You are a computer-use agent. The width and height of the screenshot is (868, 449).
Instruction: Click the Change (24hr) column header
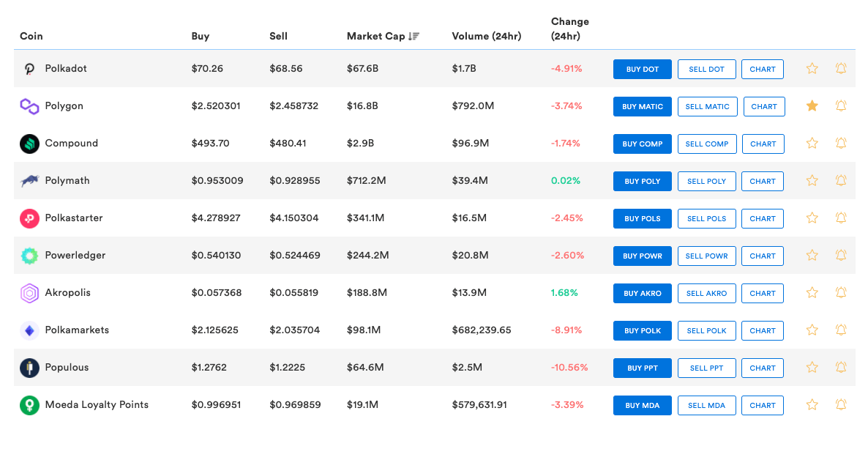(570, 29)
